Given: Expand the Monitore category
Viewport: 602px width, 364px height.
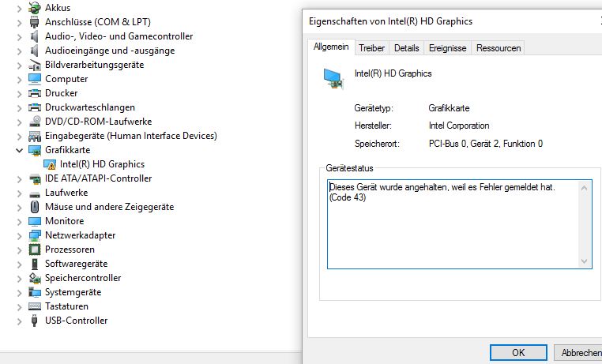Looking at the screenshot, I should 19,221.
